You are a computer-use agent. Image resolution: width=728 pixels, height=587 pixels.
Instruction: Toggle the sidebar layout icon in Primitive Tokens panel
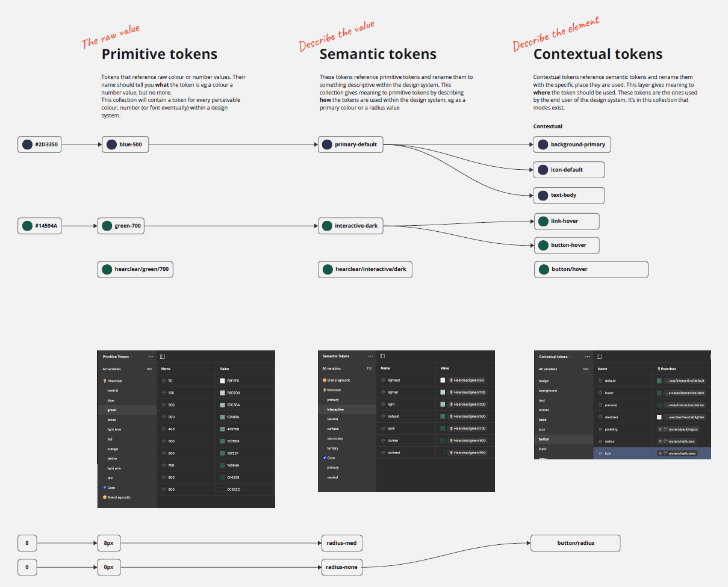[163, 356]
